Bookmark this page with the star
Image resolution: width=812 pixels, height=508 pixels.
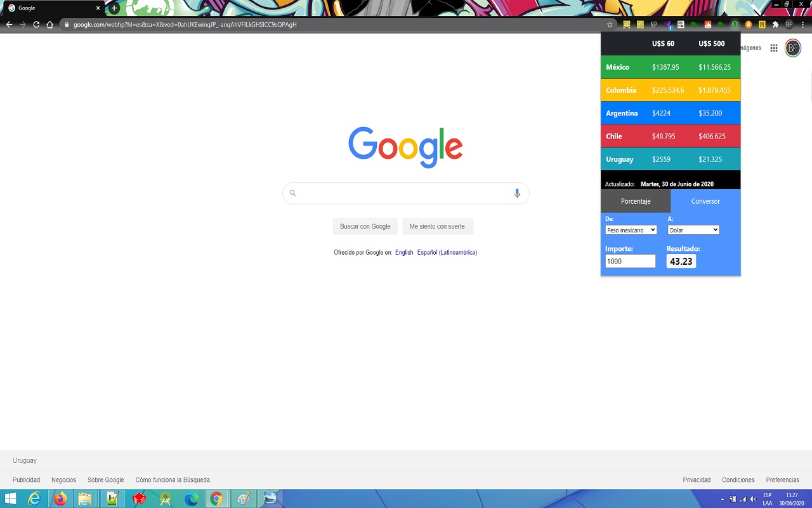(x=610, y=25)
